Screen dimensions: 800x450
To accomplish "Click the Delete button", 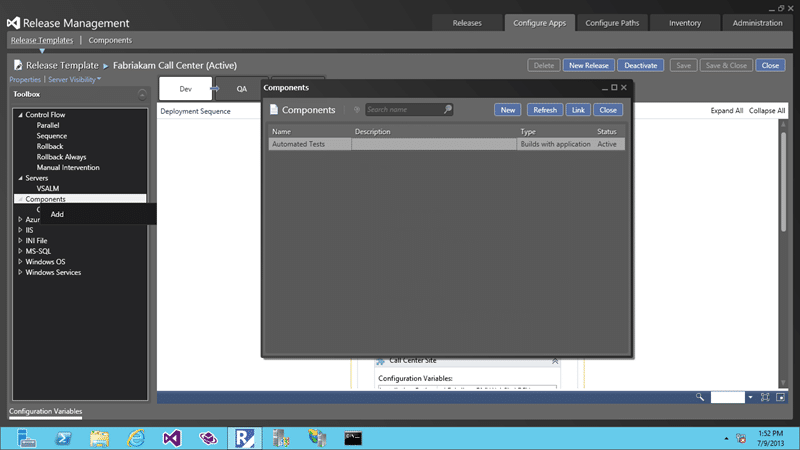I will pos(543,65).
